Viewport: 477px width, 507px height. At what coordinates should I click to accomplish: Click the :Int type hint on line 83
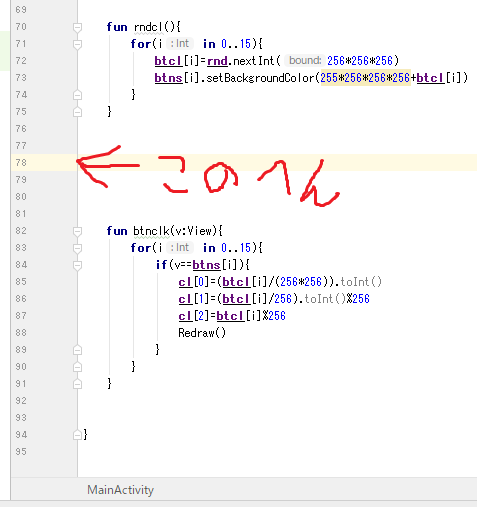180,248
